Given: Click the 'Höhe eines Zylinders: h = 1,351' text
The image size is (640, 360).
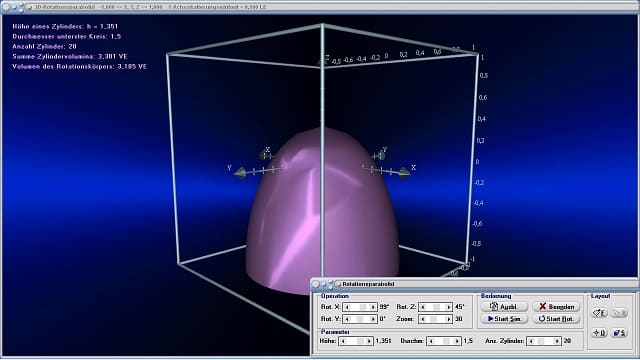Looking at the screenshot, I should pyautogui.click(x=65, y=27).
